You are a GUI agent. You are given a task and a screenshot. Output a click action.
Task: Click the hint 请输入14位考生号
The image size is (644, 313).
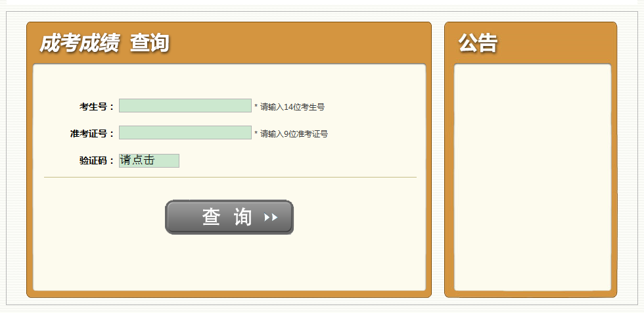coord(292,107)
